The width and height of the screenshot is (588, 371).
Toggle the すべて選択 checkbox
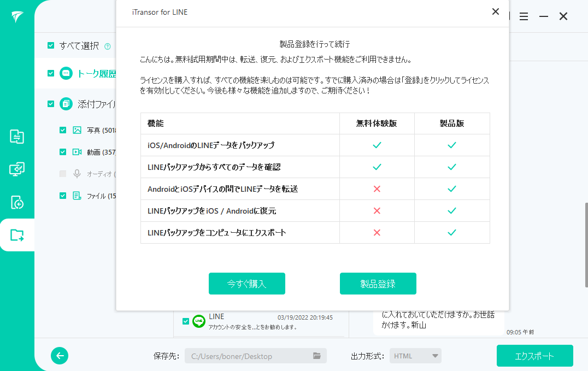(x=51, y=45)
